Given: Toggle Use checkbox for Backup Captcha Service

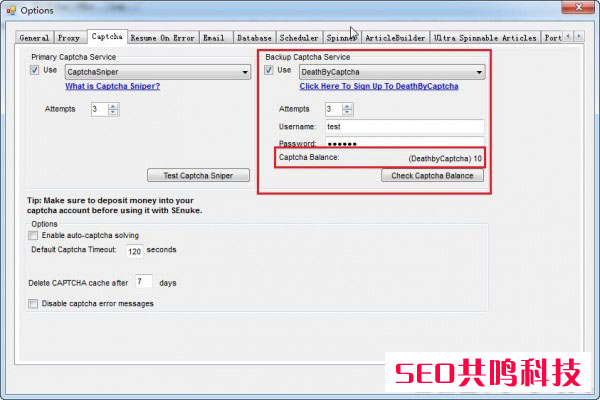Looking at the screenshot, I should coord(269,70).
